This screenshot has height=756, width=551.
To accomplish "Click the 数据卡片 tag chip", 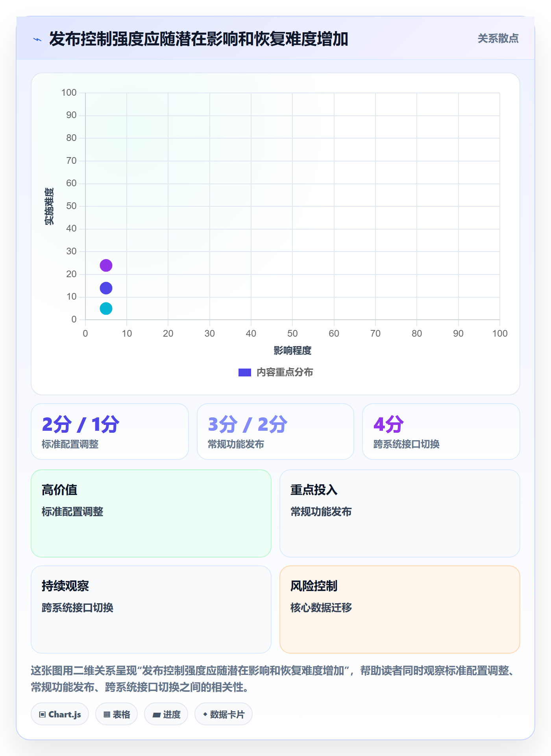I will pos(224,714).
